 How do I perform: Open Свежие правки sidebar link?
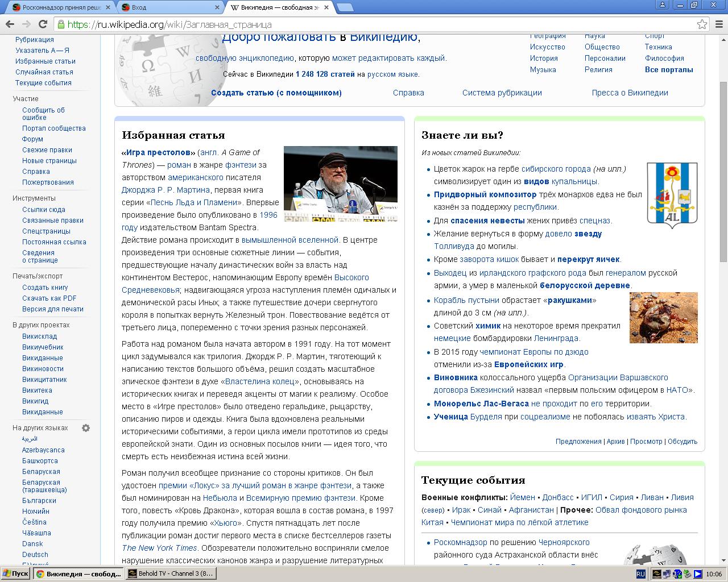pyautogui.click(x=47, y=150)
